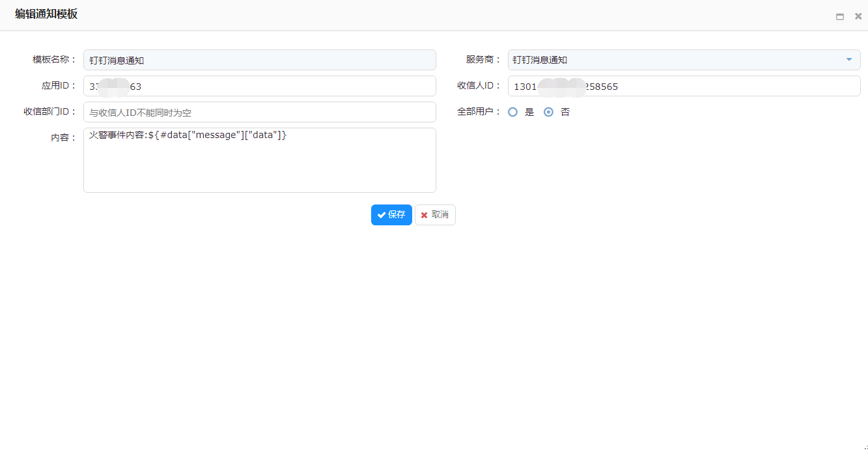Click the 编辑通知模板 dialog title
868x450 pixels.
[46, 14]
